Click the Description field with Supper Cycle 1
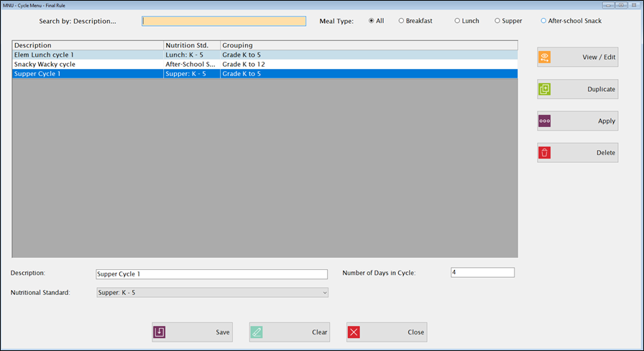 (x=211, y=274)
